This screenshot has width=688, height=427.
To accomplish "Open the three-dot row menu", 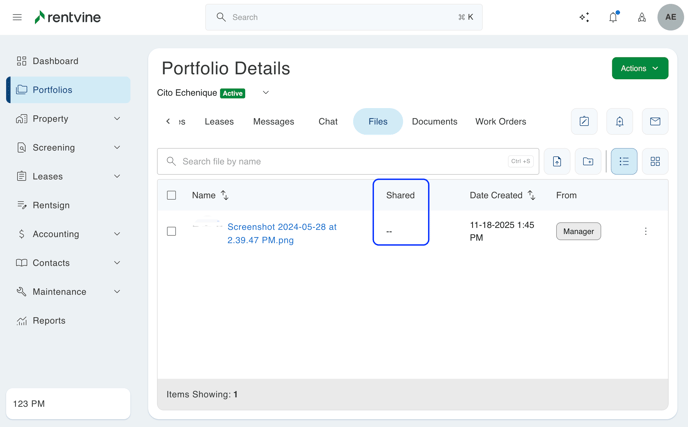I will pyautogui.click(x=645, y=231).
